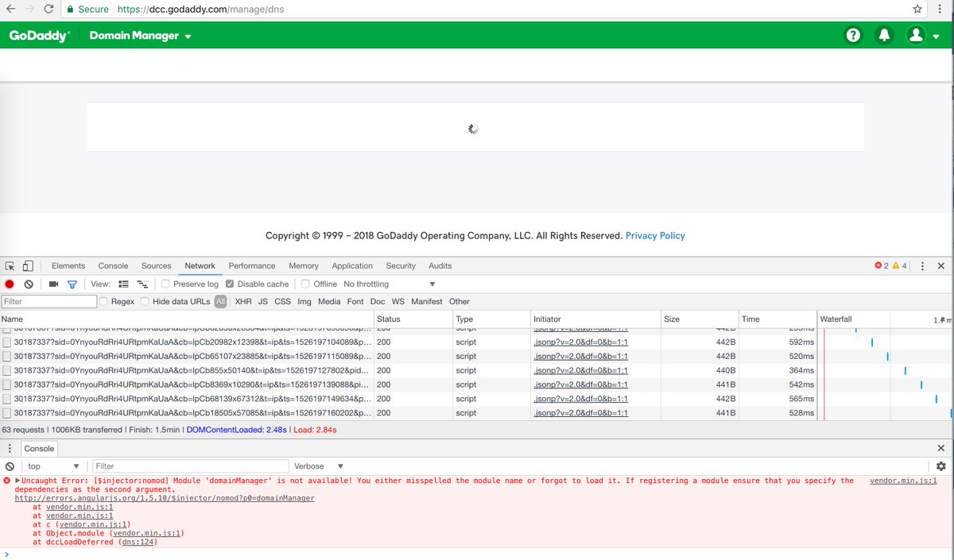
Task: Open the Verbose log level dropdown
Action: tap(318, 466)
